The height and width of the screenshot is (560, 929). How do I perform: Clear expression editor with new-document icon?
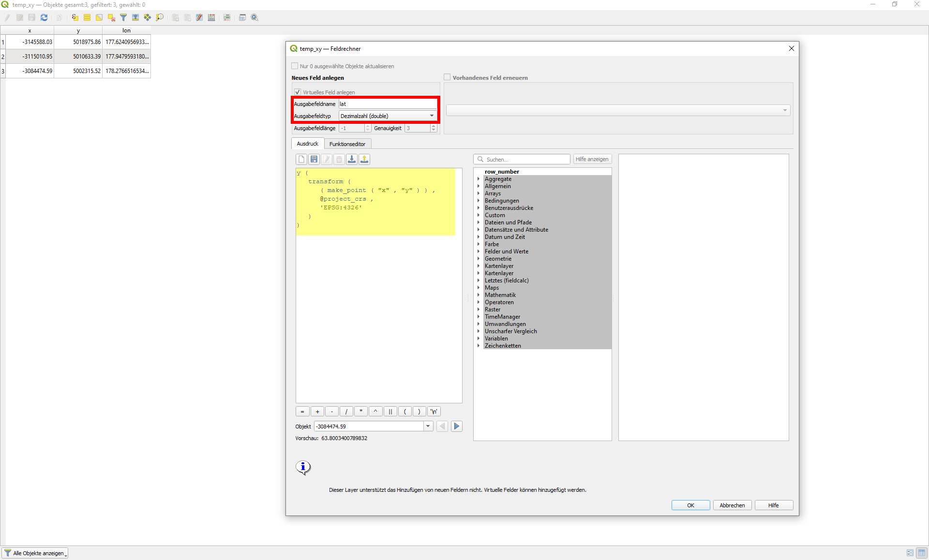click(x=301, y=159)
